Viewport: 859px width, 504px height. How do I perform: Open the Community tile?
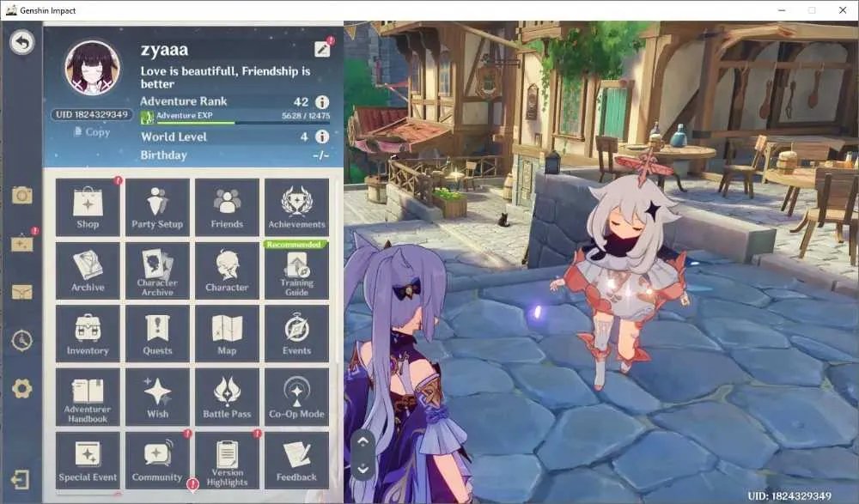tap(157, 460)
